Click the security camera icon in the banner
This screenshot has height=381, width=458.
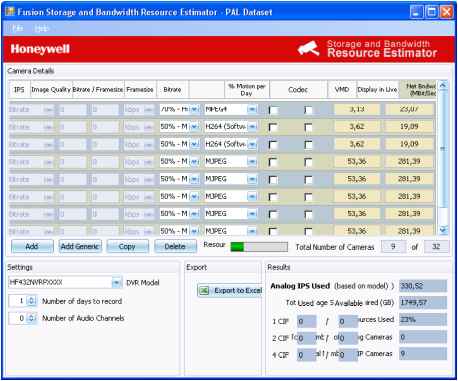point(308,49)
